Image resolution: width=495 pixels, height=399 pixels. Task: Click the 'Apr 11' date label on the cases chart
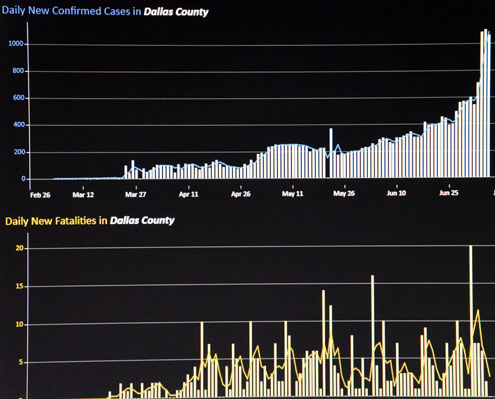(188, 194)
